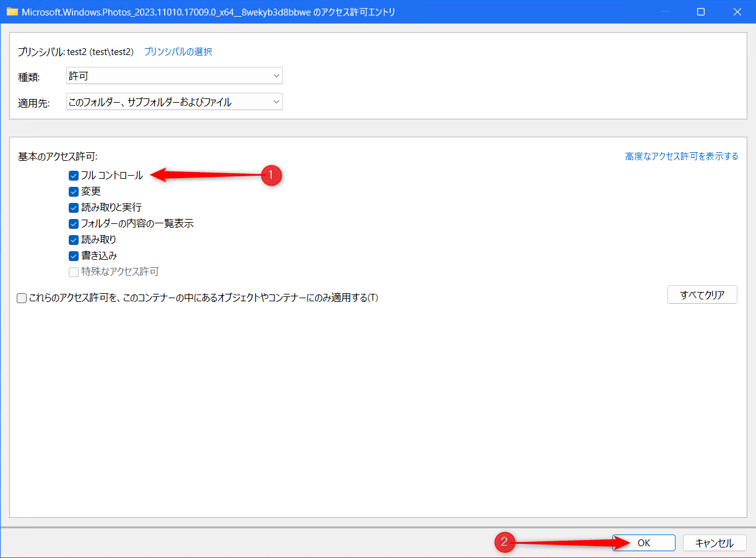756x558 pixels.
Task: Click 高度なアクセス許可を表示する link
Action: click(681, 157)
